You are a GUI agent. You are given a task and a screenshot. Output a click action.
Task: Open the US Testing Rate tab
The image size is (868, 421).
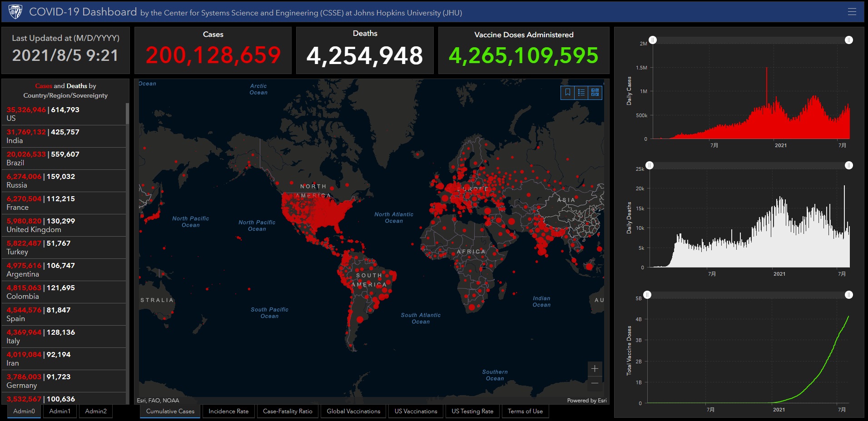pyautogui.click(x=472, y=411)
